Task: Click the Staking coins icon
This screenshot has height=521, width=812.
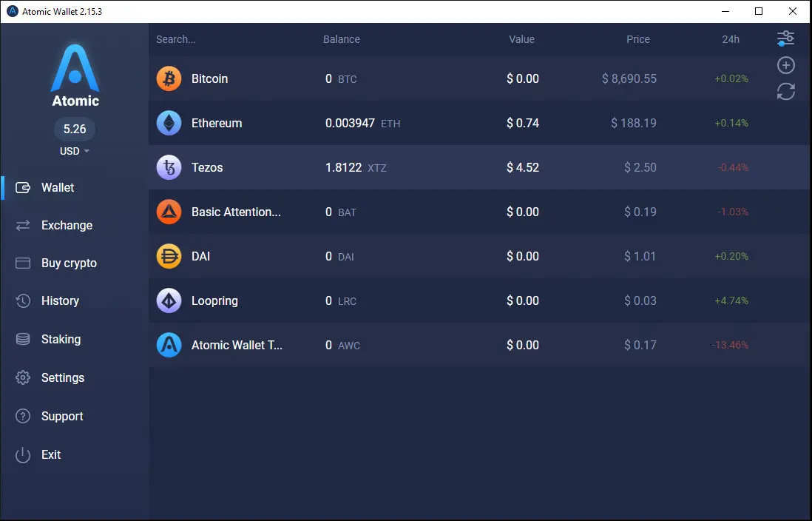Action: (x=23, y=339)
